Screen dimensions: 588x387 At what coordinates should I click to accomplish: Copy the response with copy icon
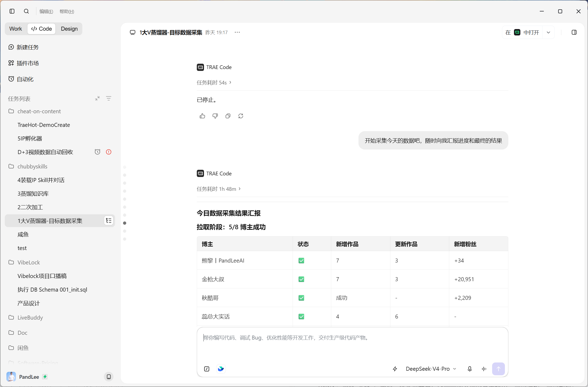pos(228,116)
